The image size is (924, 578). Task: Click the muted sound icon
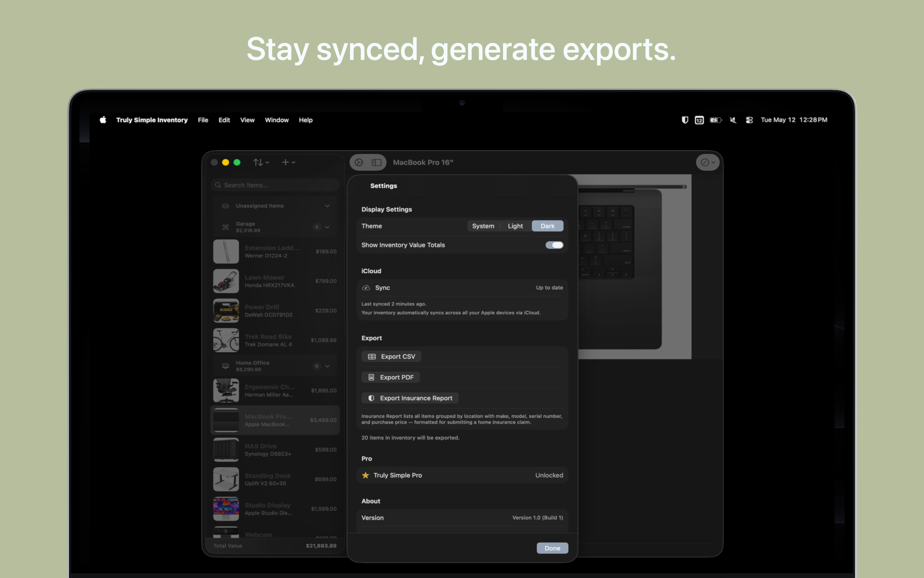tap(733, 120)
